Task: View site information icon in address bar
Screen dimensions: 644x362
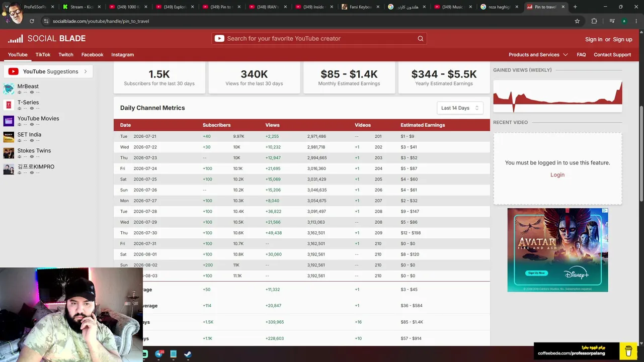Action: [x=46, y=21]
